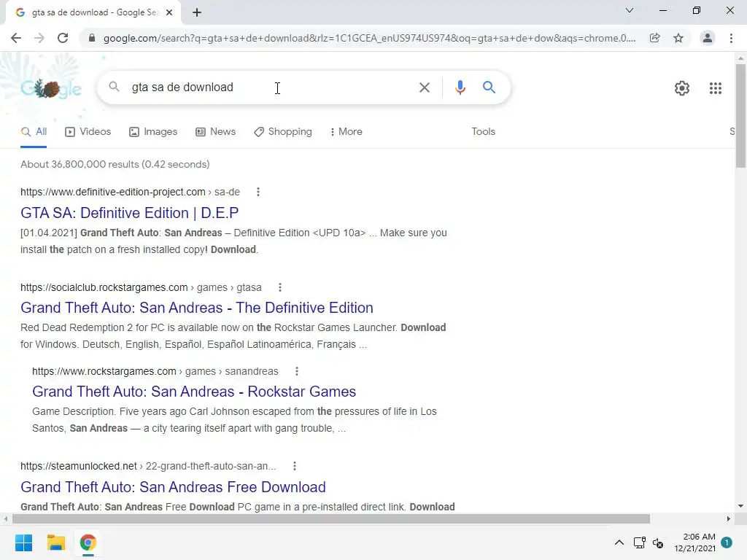Submit search with blue magnifier icon
This screenshot has width=747, height=560.
[489, 87]
